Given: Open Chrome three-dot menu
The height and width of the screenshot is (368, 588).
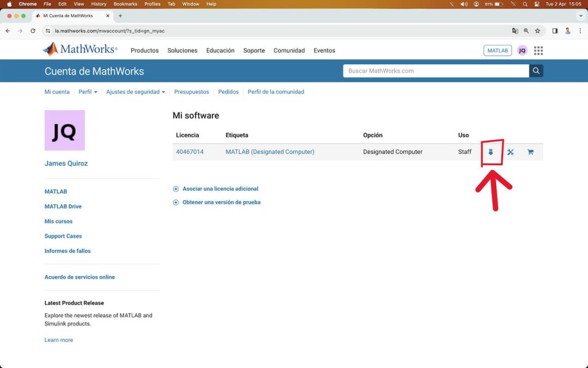Looking at the screenshot, I should (580, 31).
